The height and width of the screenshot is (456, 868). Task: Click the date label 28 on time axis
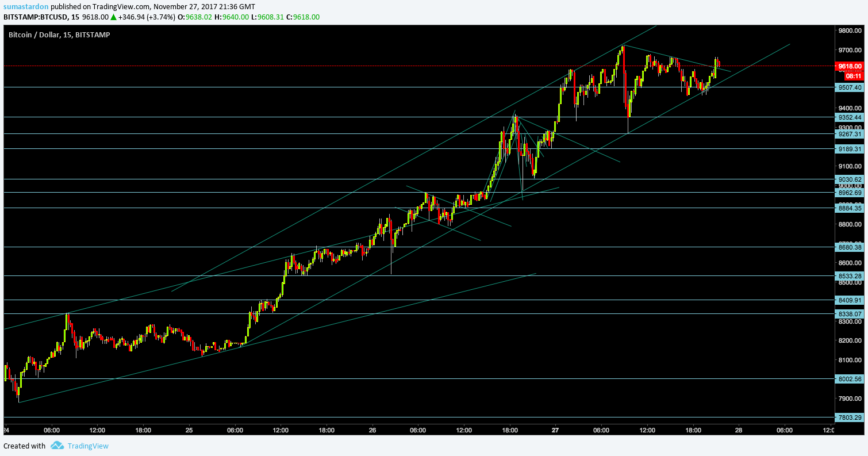pos(739,430)
